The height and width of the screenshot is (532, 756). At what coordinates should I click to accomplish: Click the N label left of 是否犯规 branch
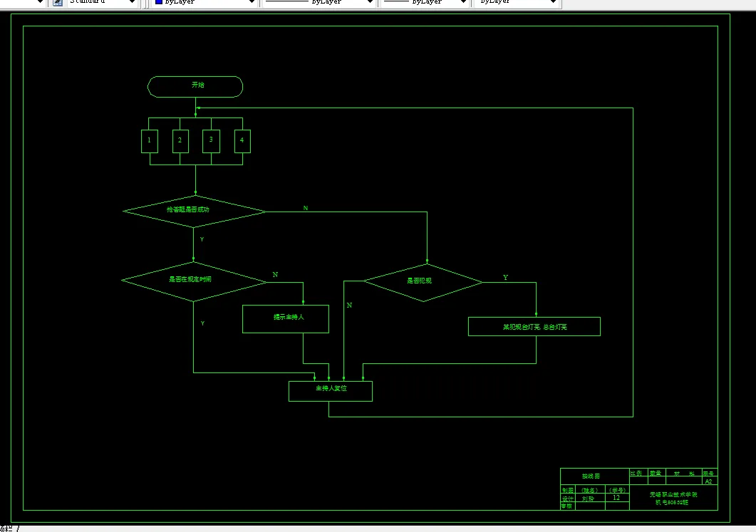[350, 306]
